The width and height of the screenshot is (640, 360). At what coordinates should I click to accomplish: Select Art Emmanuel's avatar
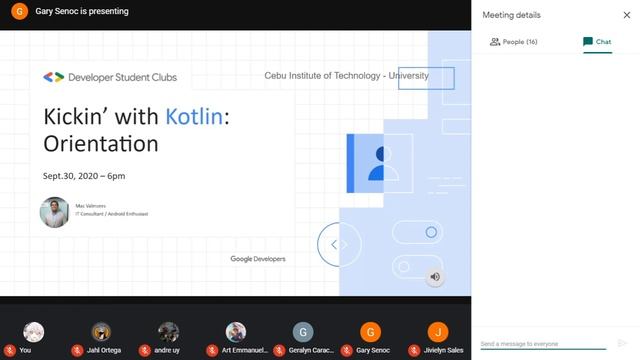(236, 332)
